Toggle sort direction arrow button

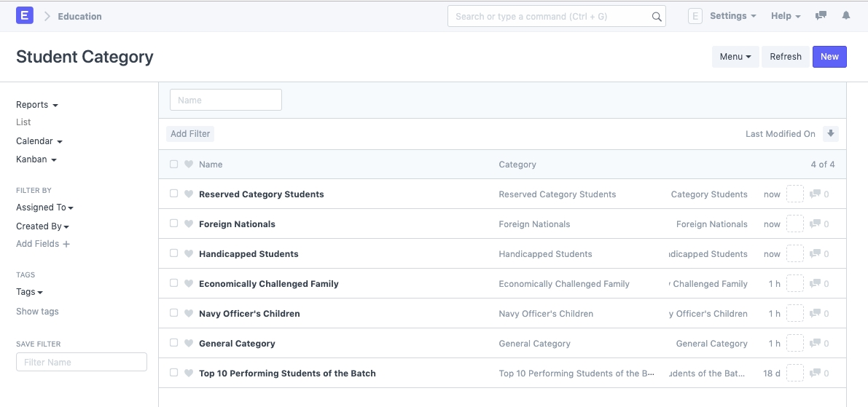coord(830,134)
